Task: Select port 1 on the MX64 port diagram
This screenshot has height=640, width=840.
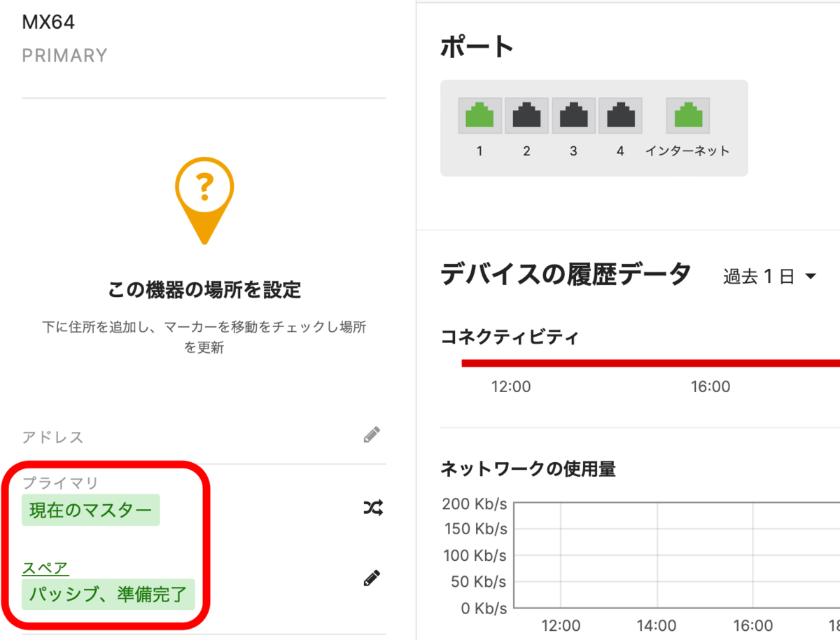Action: click(x=479, y=115)
